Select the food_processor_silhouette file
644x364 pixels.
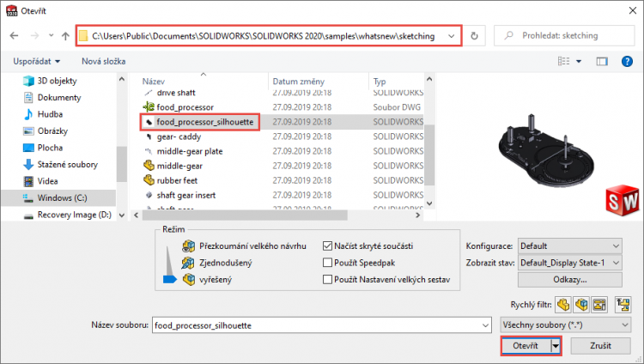[204, 122]
